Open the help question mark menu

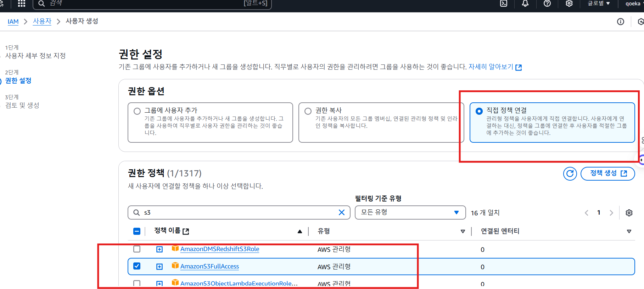[547, 4]
